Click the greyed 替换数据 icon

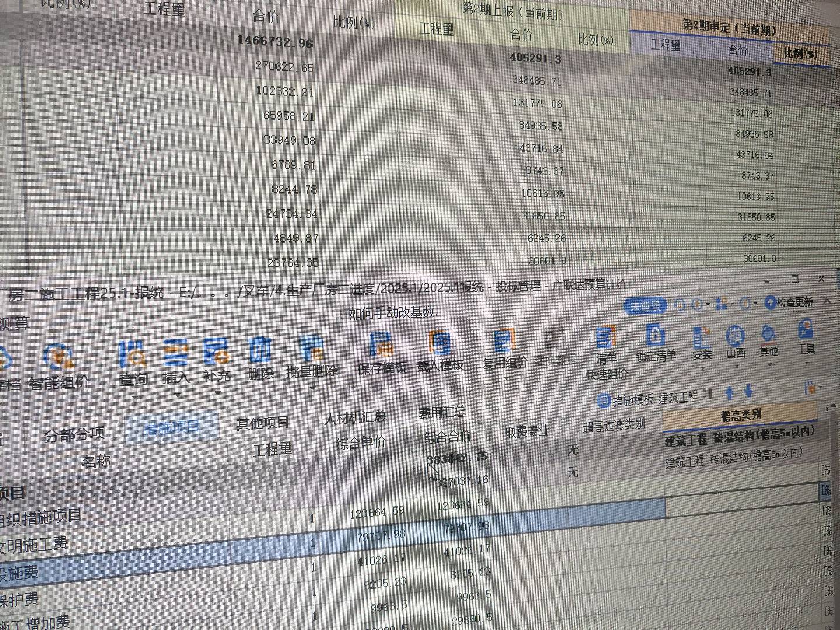coord(555,339)
